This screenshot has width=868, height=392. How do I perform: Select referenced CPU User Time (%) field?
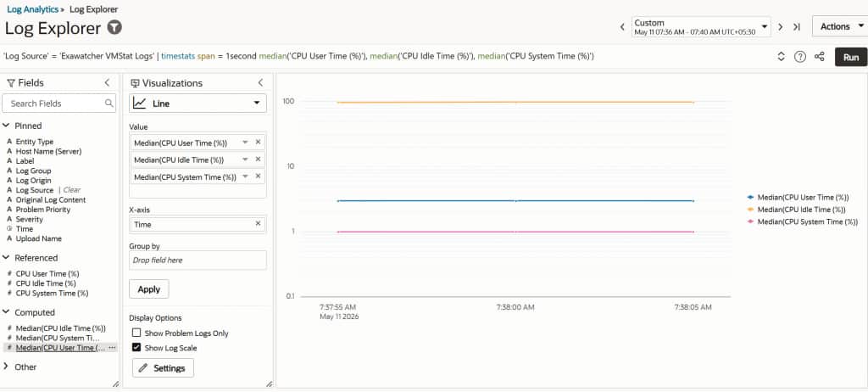(47, 274)
